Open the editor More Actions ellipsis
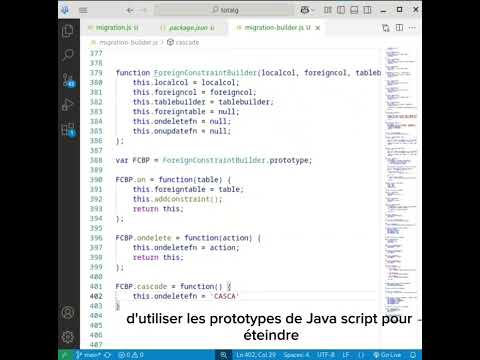This screenshot has height=360, width=480. click(412, 28)
